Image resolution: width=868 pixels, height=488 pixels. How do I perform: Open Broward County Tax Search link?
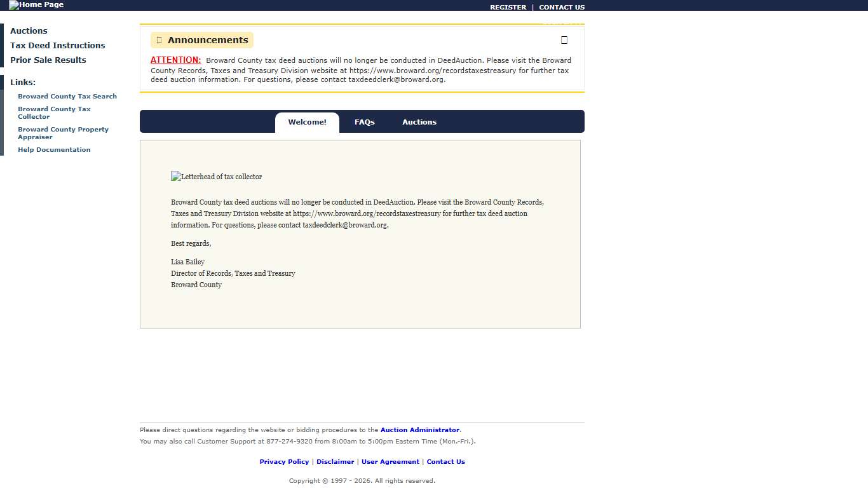67,96
